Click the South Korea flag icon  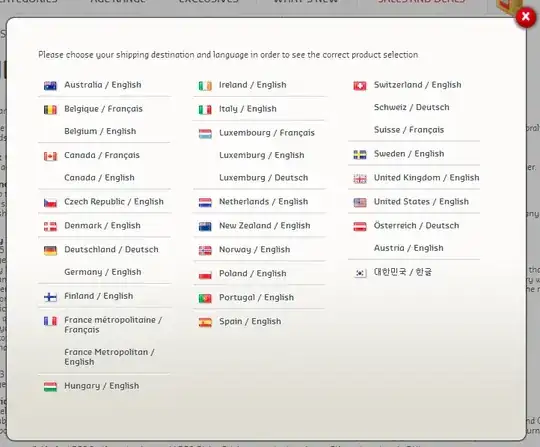click(360, 273)
